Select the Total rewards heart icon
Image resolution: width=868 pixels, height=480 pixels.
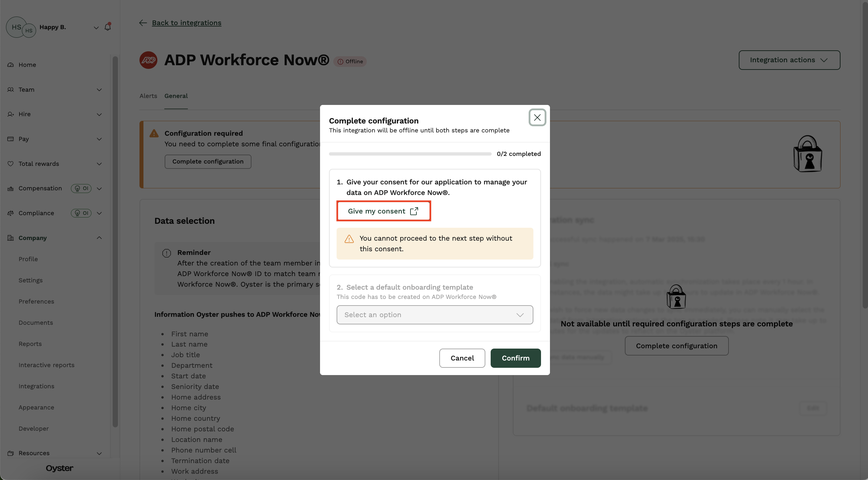(x=11, y=164)
